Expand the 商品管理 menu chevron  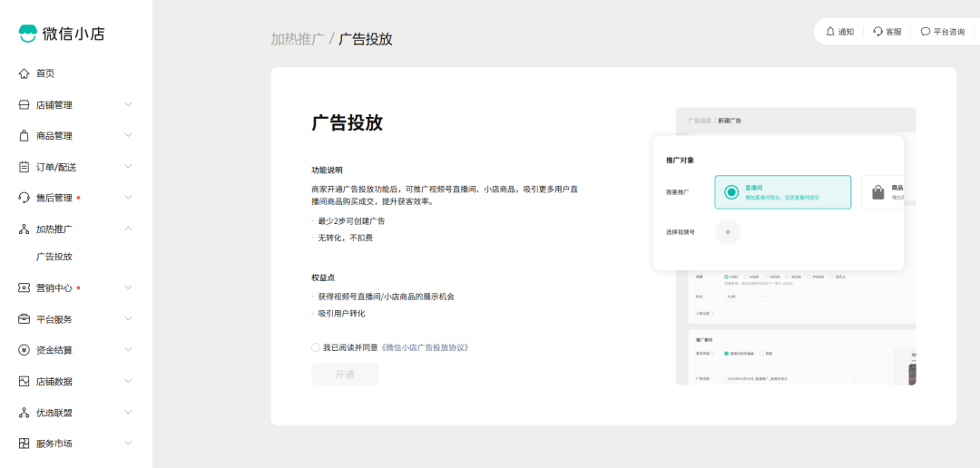128,135
